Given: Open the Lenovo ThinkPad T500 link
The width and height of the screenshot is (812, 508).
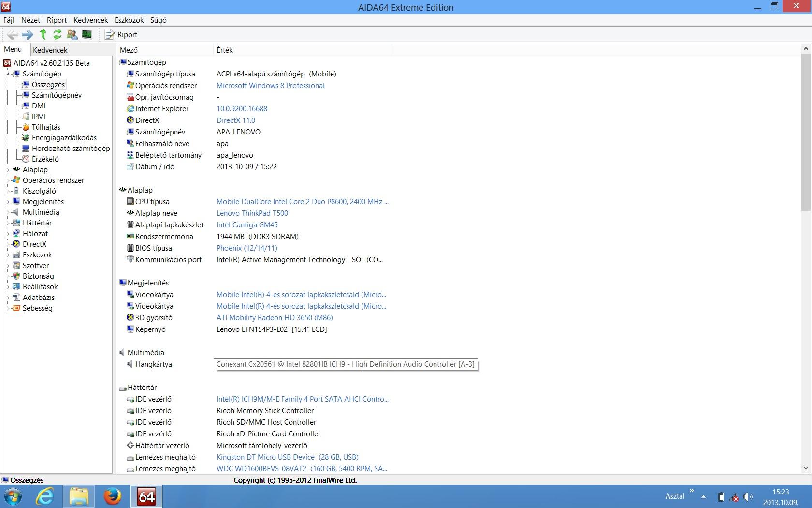Looking at the screenshot, I should point(252,213).
